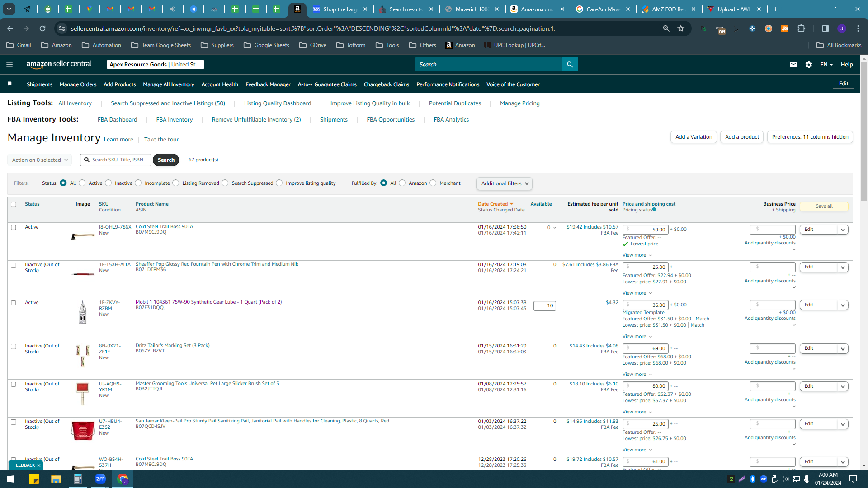Image resolution: width=868 pixels, height=488 pixels.
Task: Click the search magnifier button in header
Action: click(x=570, y=65)
